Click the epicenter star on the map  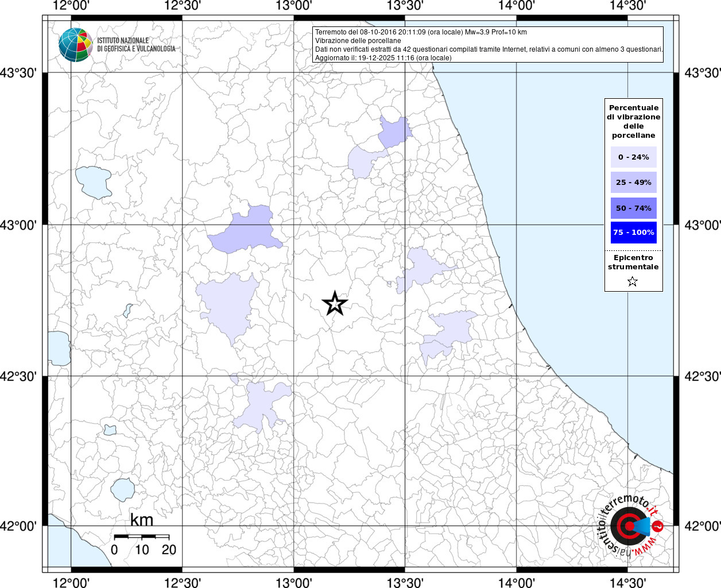(335, 303)
